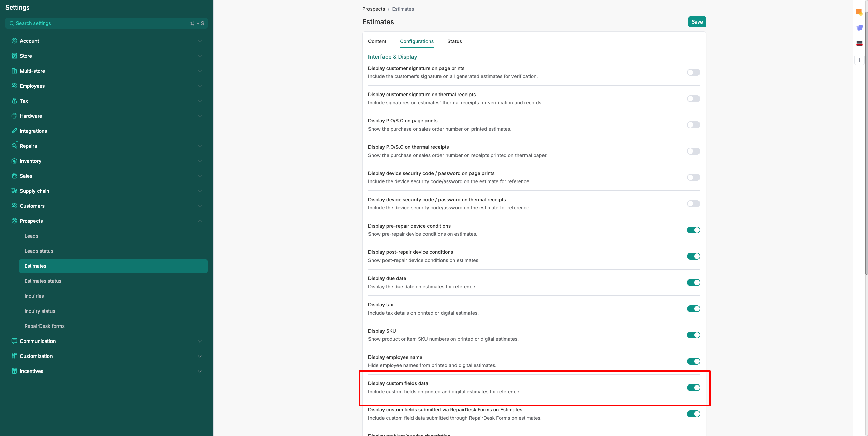
Task: Click the Supply chain truck icon
Action: tap(14, 191)
